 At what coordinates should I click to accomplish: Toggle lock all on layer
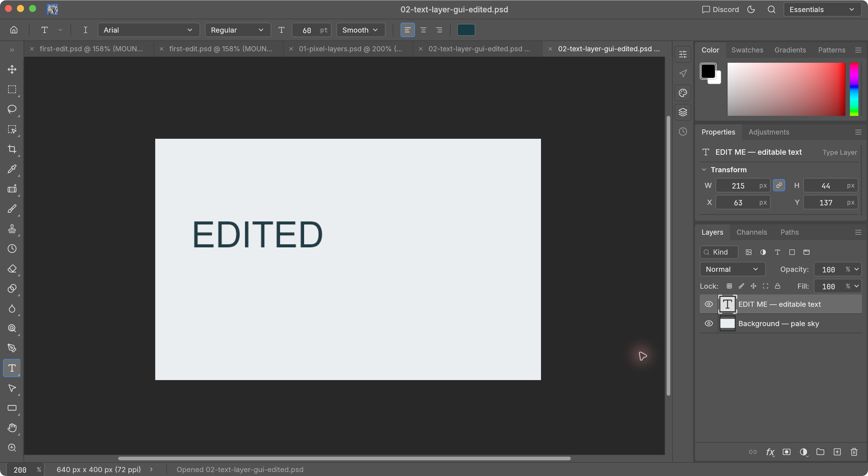pyautogui.click(x=777, y=286)
